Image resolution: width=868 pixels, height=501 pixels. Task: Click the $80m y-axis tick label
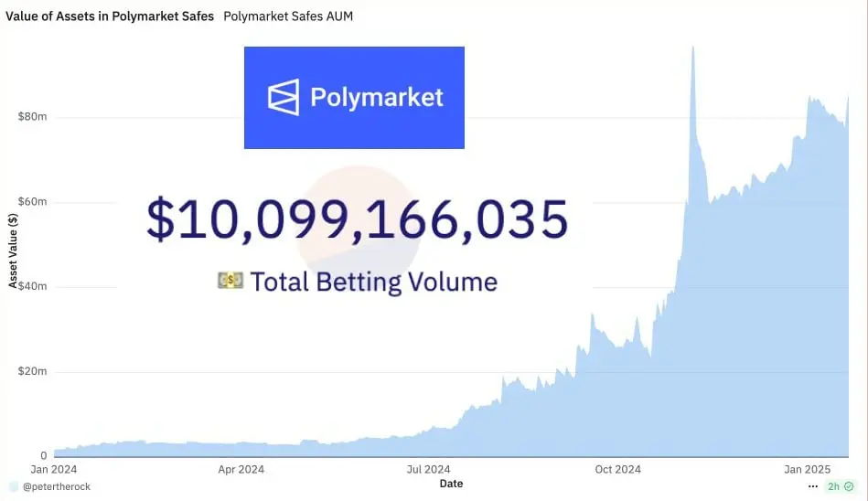coord(32,117)
